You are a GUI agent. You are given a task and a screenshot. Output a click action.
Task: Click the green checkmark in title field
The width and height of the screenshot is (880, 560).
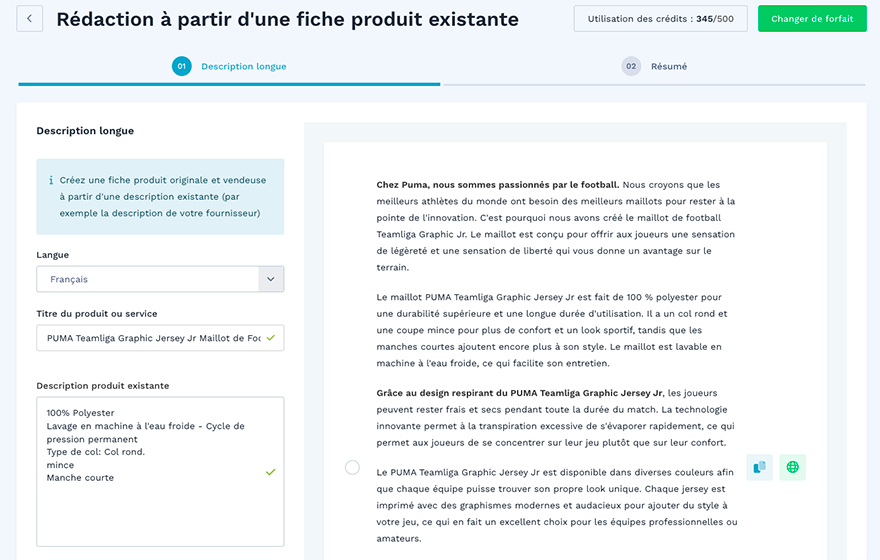[271, 338]
